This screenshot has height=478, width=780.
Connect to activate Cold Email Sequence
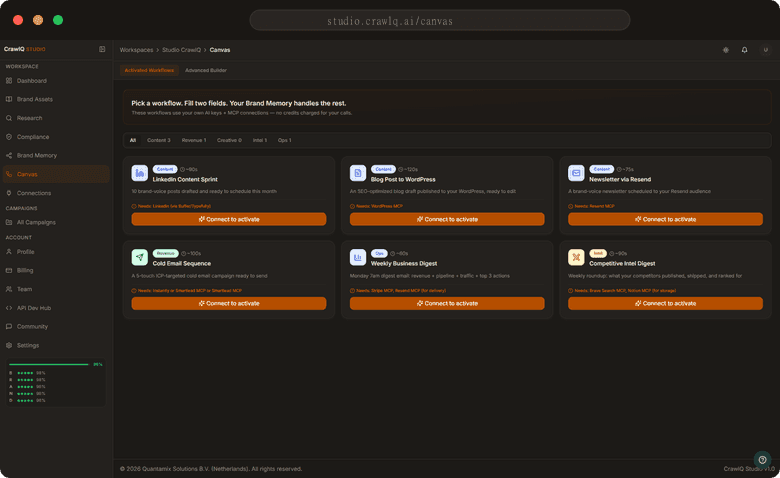[229, 303]
